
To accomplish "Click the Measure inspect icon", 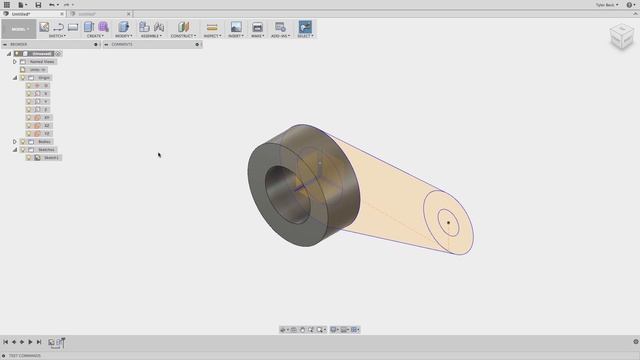I will [x=212, y=27].
